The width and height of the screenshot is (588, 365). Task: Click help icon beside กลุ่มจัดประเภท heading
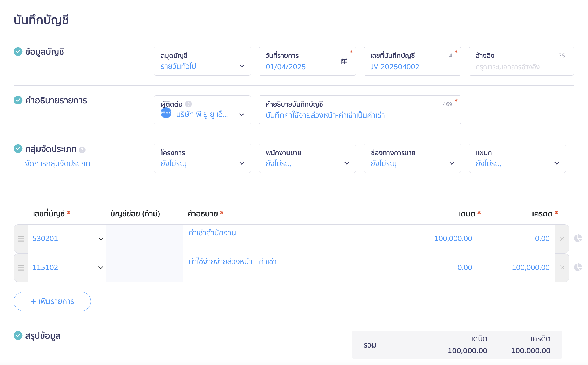point(82,150)
